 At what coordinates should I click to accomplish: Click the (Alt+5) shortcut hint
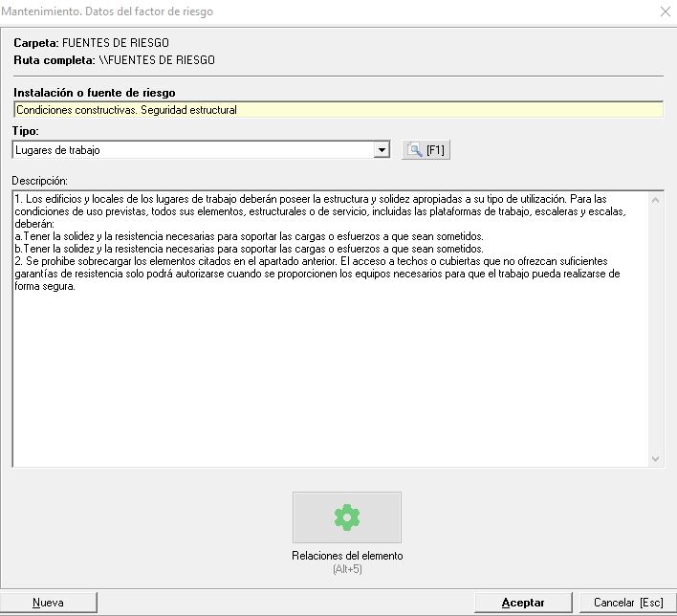tap(346, 569)
